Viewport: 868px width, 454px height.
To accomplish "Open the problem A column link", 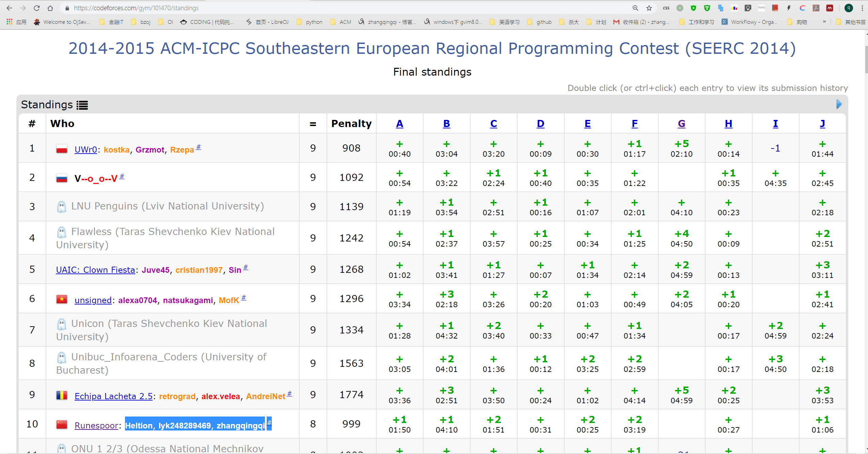I will tap(399, 124).
